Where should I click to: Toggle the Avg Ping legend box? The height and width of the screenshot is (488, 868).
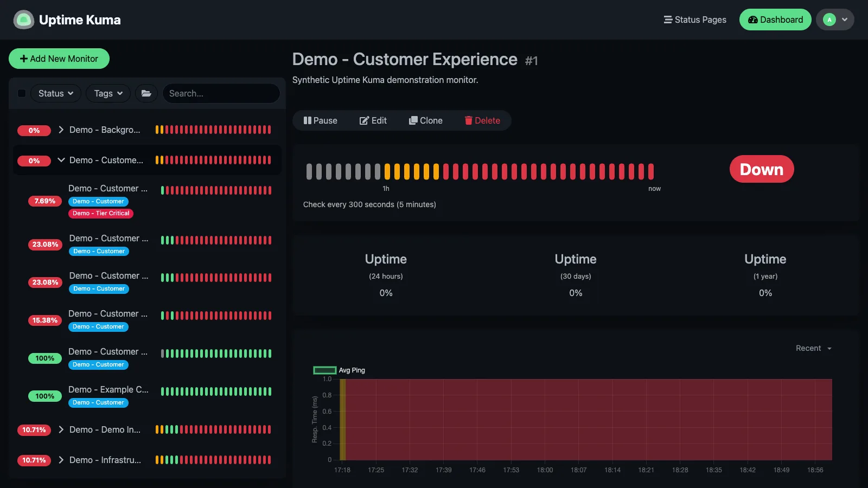[x=325, y=370]
